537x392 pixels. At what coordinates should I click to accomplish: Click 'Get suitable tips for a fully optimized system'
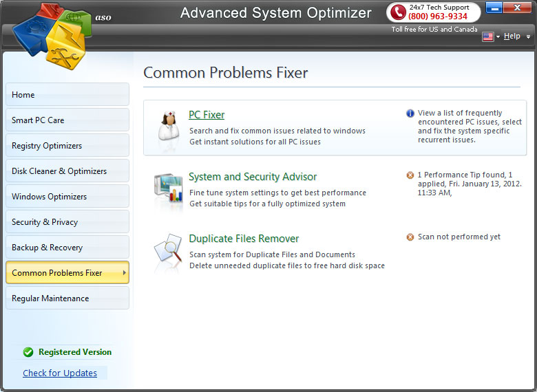point(268,204)
